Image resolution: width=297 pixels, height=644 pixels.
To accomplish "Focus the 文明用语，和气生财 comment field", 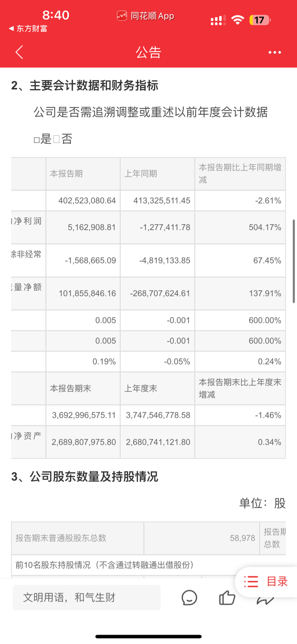I will point(87,598).
